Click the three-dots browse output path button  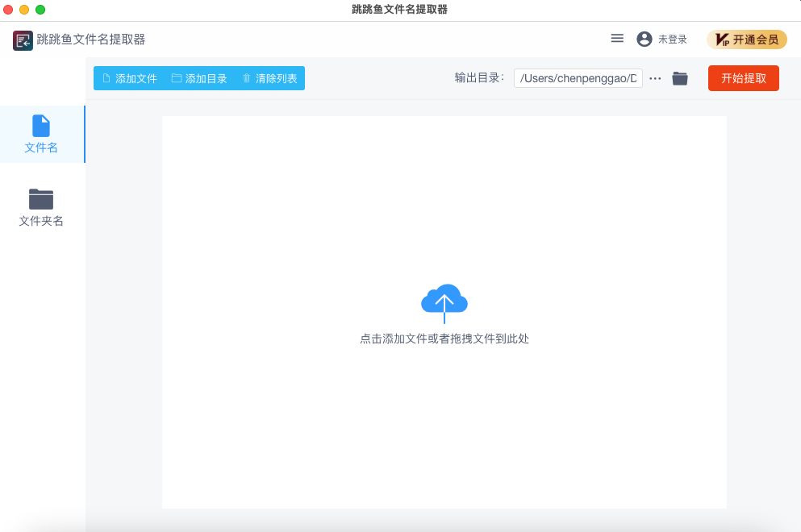(655, 79)
